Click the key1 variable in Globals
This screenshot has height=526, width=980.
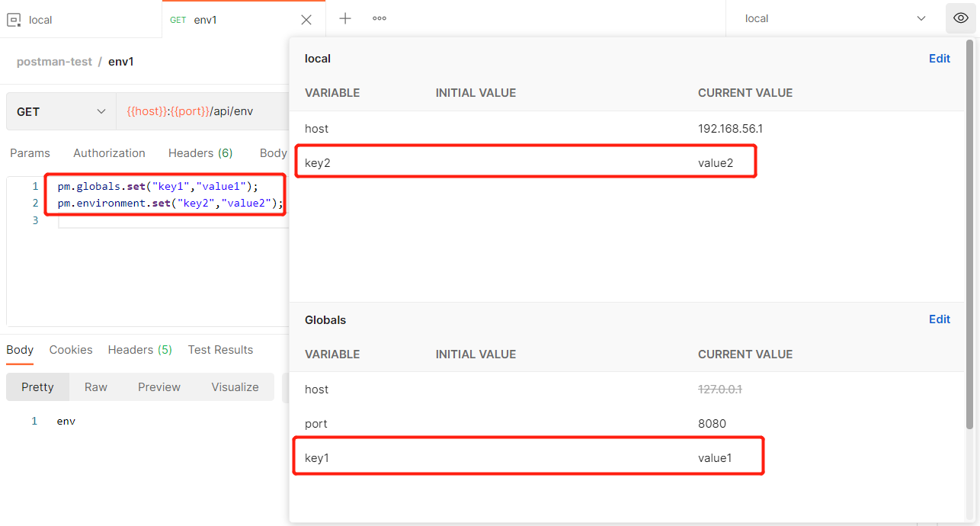pyautogui.click(x=317, y=458)
